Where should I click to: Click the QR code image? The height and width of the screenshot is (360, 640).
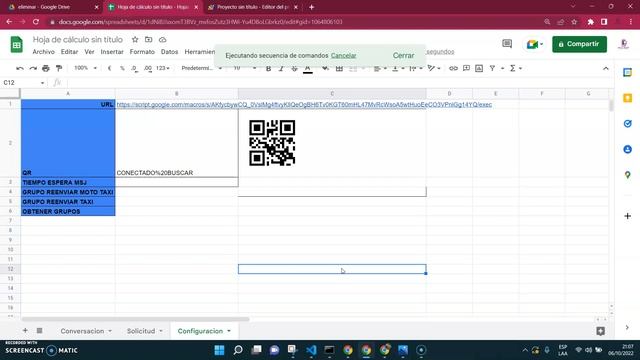pyautogui.click(x=272, y=143)
